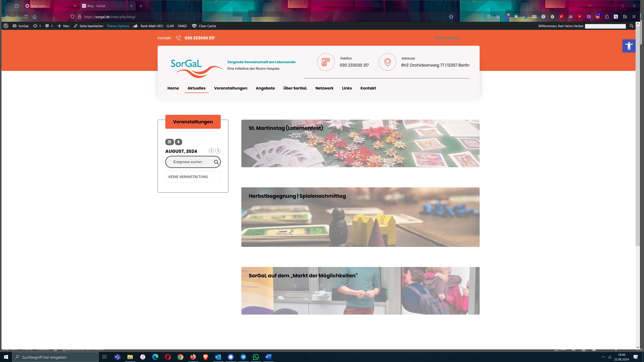The width and height of the screenshot is (644, 362).
Task: Click the calendar sort order icon
Action: point(178,142)
